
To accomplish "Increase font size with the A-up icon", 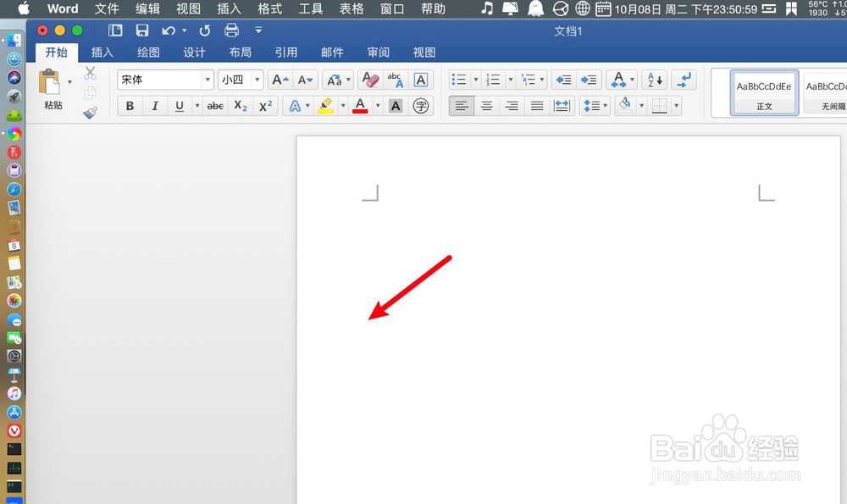I will (280, 80).
